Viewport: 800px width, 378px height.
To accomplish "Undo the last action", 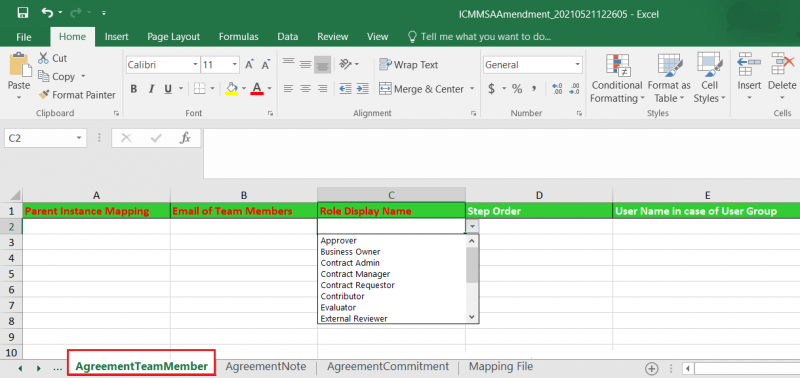I will coord(47,12).
